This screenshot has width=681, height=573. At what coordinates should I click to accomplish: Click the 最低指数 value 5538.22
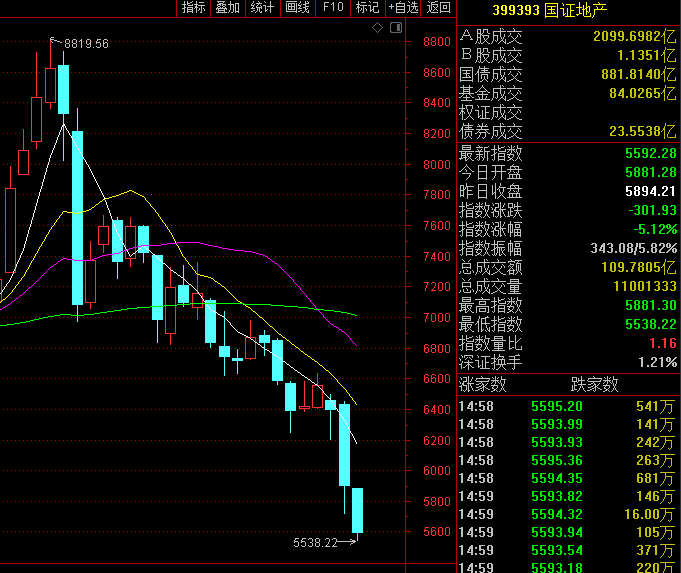[x=651, y=325]
